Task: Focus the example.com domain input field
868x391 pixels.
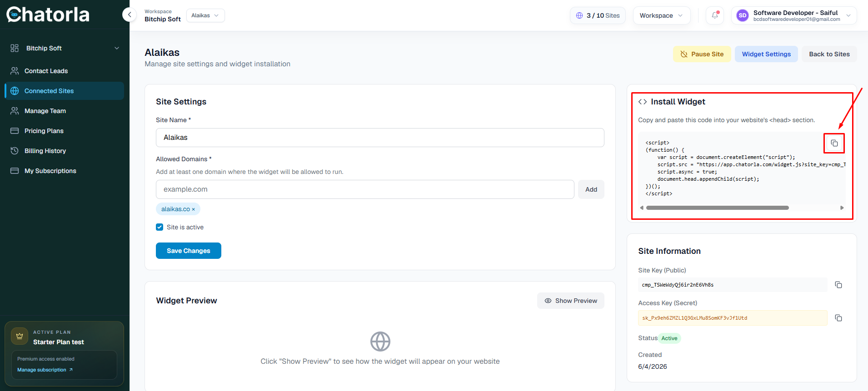Action: 365,189
